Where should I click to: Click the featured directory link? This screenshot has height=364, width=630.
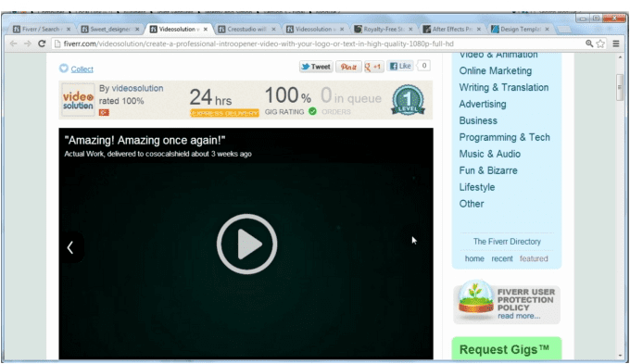click(534, 258)
